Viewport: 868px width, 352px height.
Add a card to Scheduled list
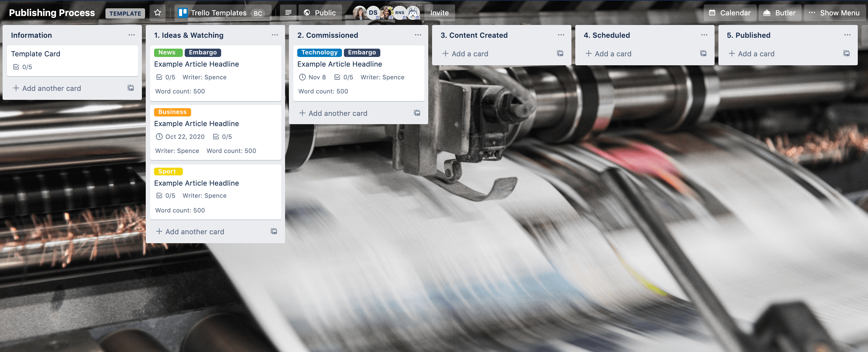(x=608, y=54)
